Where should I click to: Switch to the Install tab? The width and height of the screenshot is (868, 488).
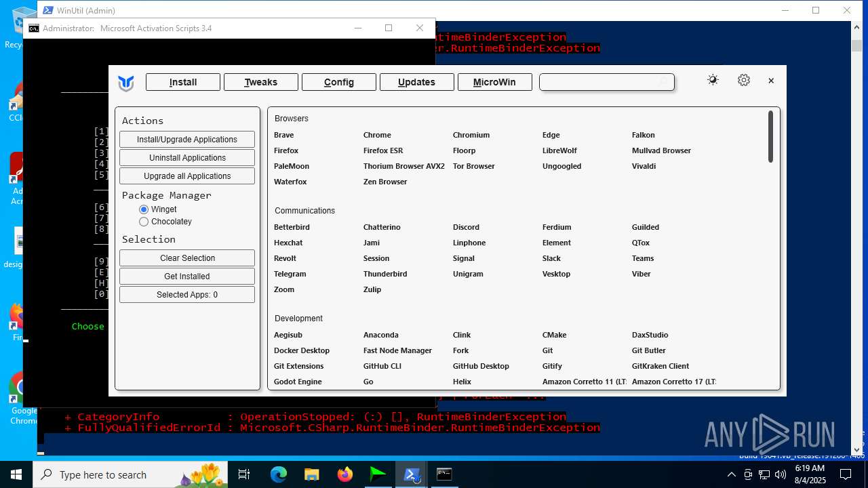pos(183,82)
